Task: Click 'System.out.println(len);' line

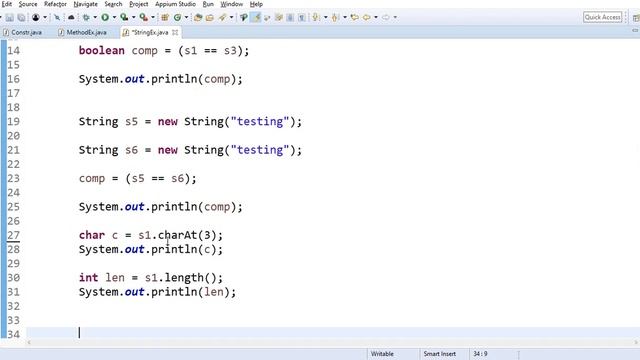Action: pyautogui.click(x=157, y=292)
